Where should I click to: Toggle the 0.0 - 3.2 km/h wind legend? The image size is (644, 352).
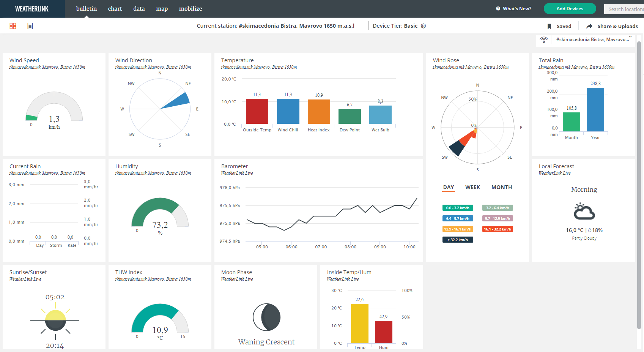click(458, 208)
